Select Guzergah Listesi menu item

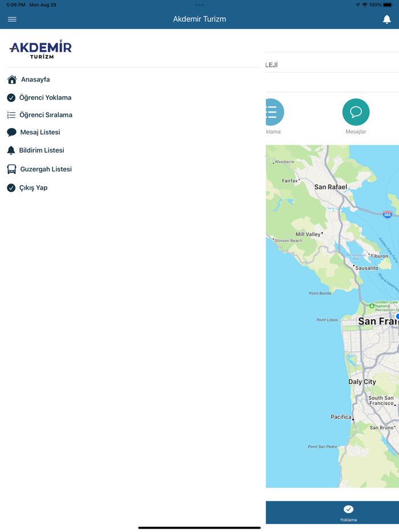[46, 169]
